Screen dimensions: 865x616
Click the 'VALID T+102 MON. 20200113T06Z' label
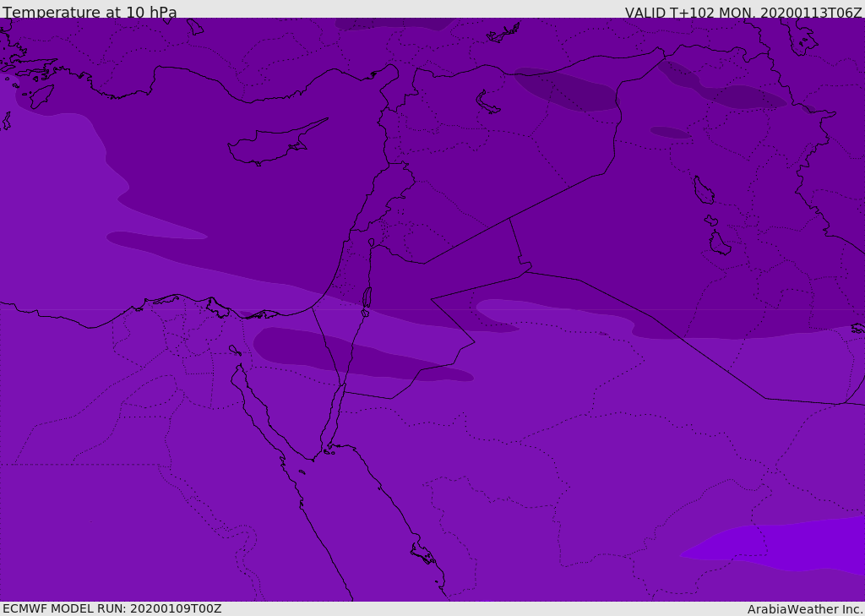pyautogui.click(x=743, y=13)
